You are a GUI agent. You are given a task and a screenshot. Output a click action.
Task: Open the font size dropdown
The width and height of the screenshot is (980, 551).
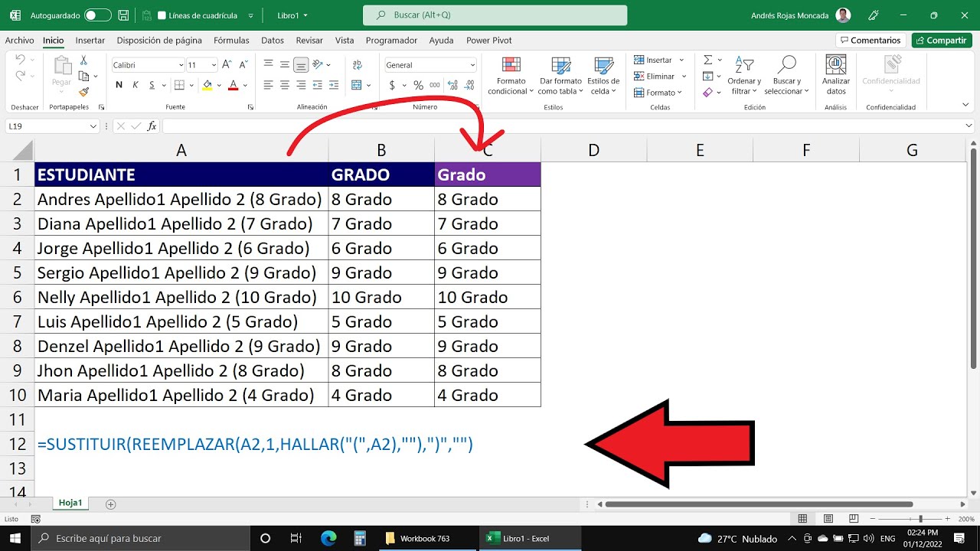point(214,65)
